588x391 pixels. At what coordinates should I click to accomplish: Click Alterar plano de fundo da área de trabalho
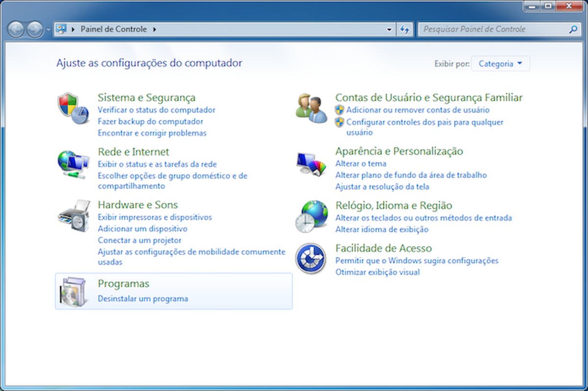tap(411, 175)
